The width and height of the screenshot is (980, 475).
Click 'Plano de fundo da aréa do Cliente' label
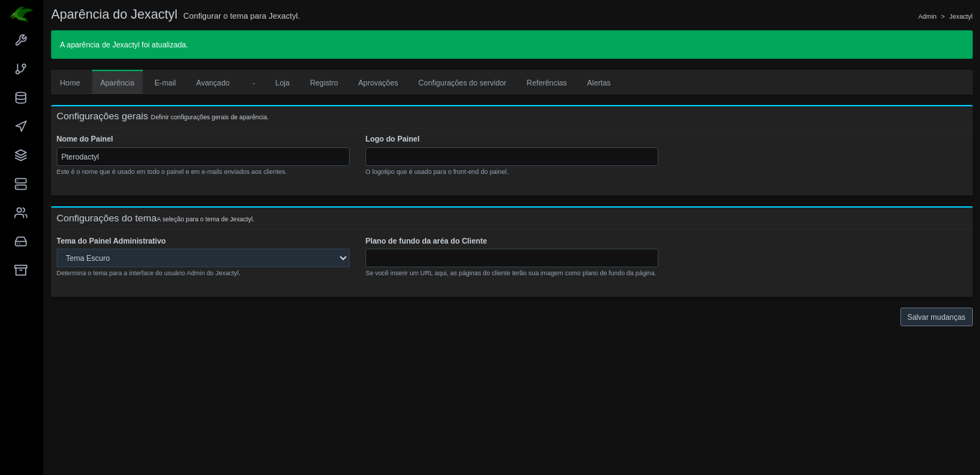coord(426,241)
